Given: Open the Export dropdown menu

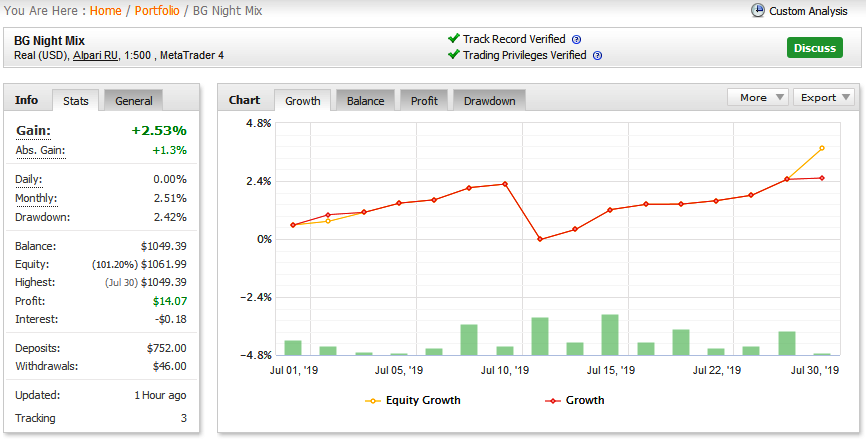Looking at the screenshot, I should click(x=824, y=97).
